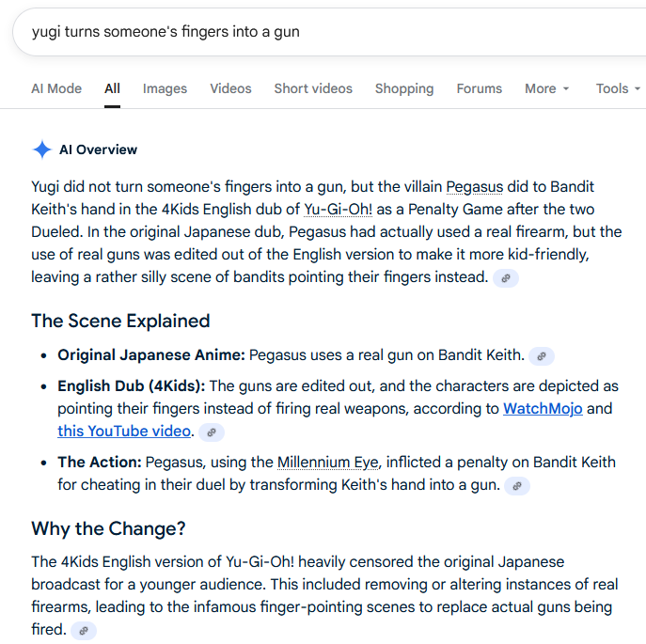Open source link icon after 'this YouTube video'

(212, 432)
